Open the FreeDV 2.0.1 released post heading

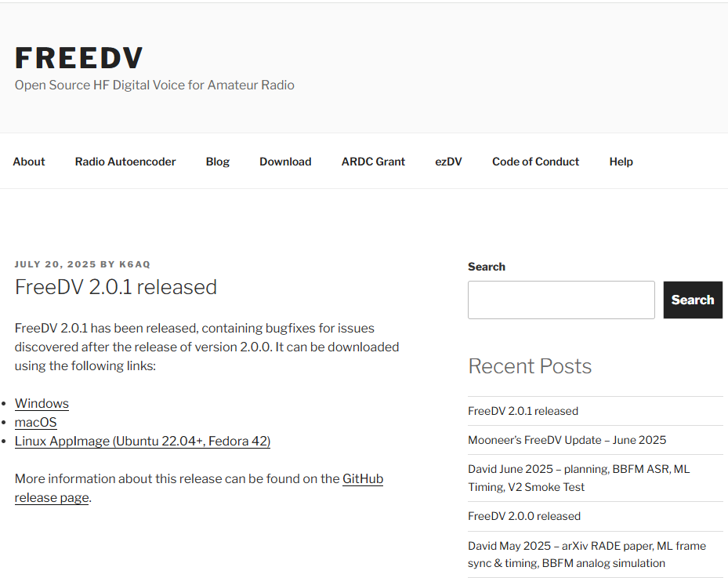(x=116, y=287)
